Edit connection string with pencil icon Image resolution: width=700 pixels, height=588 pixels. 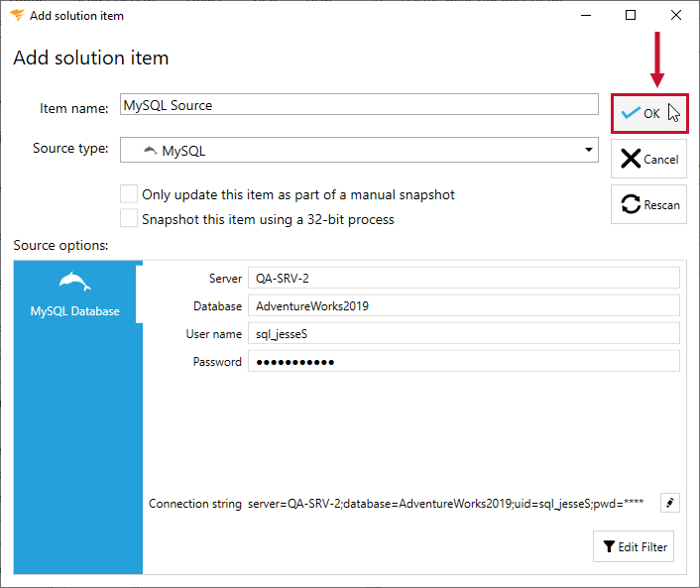coord(669,503)
